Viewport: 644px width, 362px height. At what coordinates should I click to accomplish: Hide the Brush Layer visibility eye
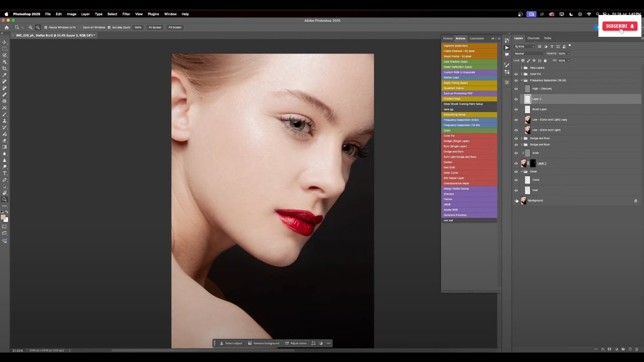(x=516, y=109)
